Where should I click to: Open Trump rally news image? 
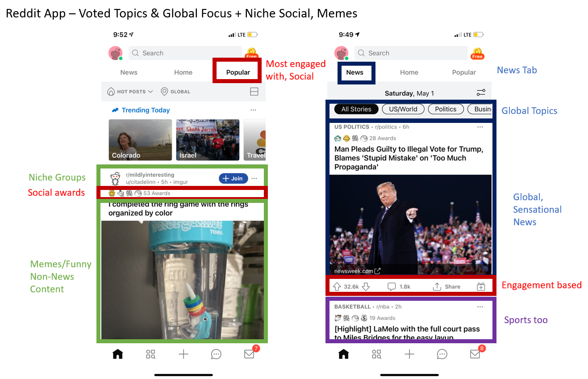pos(411,225)
